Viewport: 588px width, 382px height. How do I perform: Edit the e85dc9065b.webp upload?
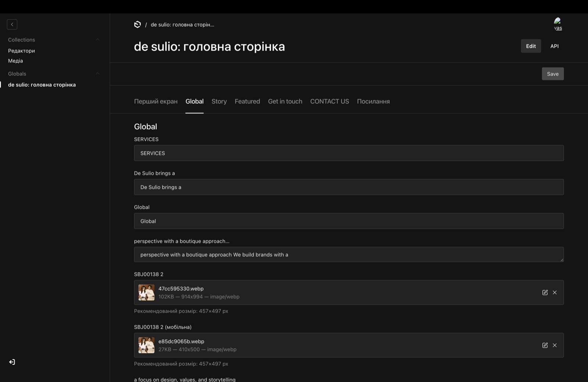pyautogui.click(x=545, y=345)
